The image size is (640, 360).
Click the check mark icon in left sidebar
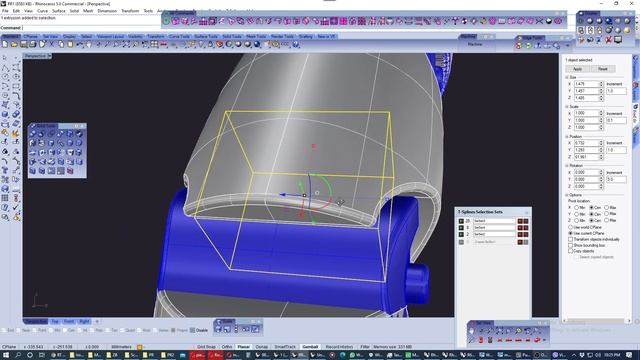(x=16, y=207)
